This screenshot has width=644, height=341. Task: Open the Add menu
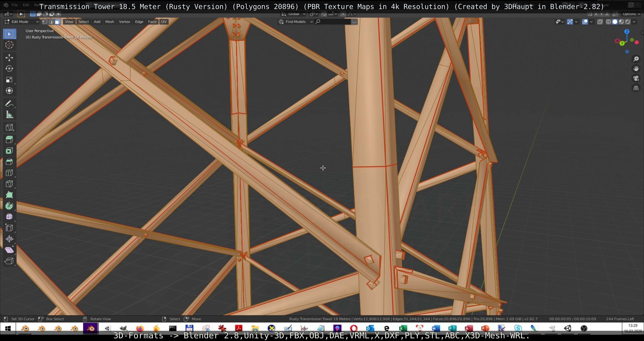[97, 22]
